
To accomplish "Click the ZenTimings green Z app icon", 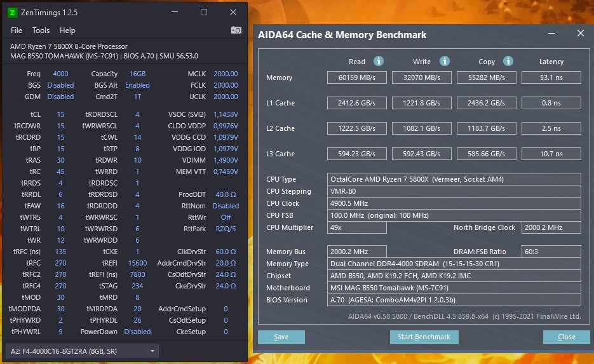I will (12, 13).
